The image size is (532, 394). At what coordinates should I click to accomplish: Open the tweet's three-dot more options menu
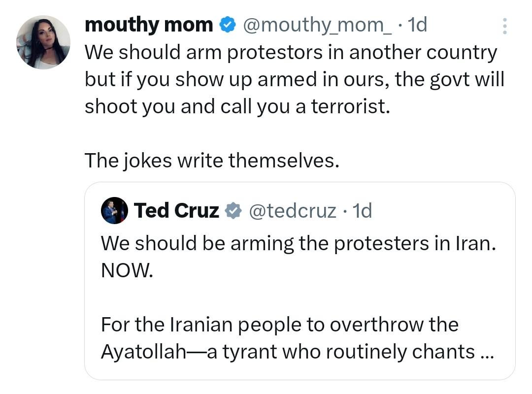click(504, 26)
